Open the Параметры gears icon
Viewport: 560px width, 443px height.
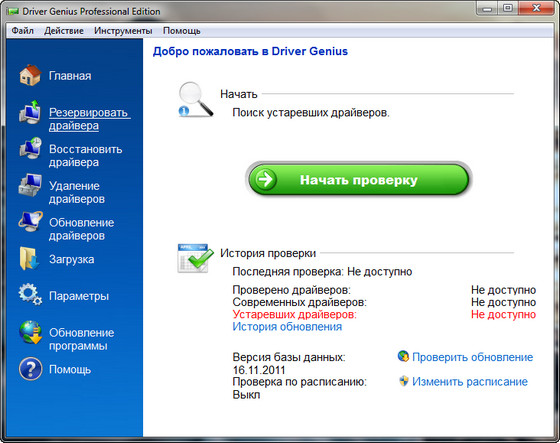(x=30, y=294)
